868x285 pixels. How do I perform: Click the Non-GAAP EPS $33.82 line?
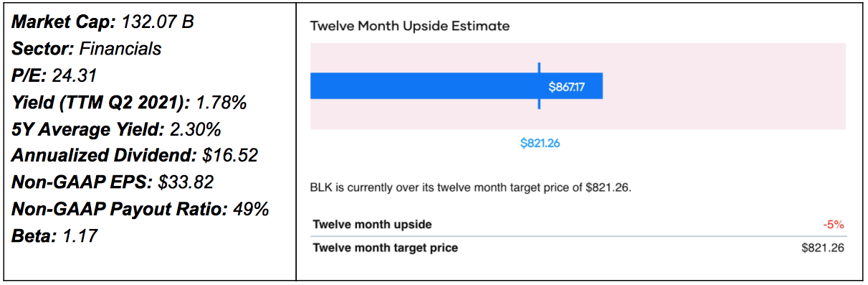(113, 182)
